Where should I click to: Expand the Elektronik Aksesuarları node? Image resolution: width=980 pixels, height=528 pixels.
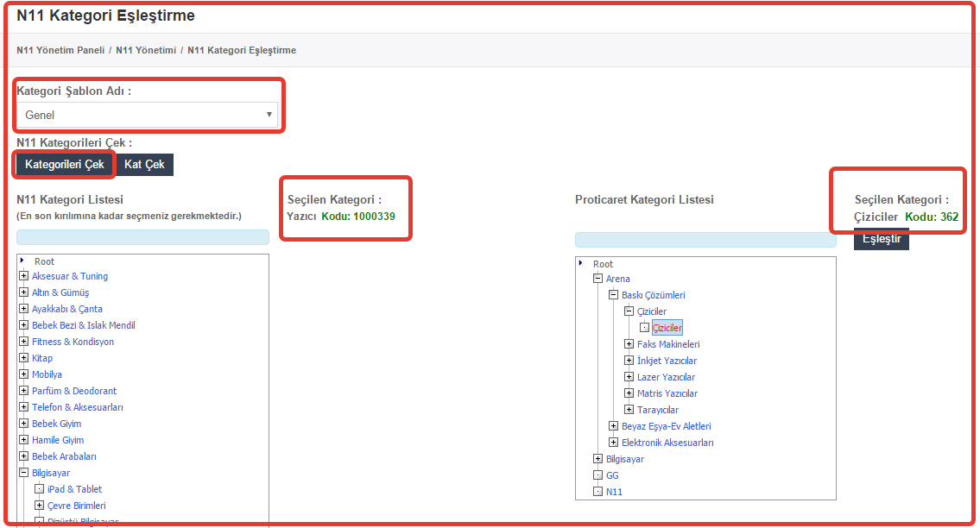click(614, 443)
